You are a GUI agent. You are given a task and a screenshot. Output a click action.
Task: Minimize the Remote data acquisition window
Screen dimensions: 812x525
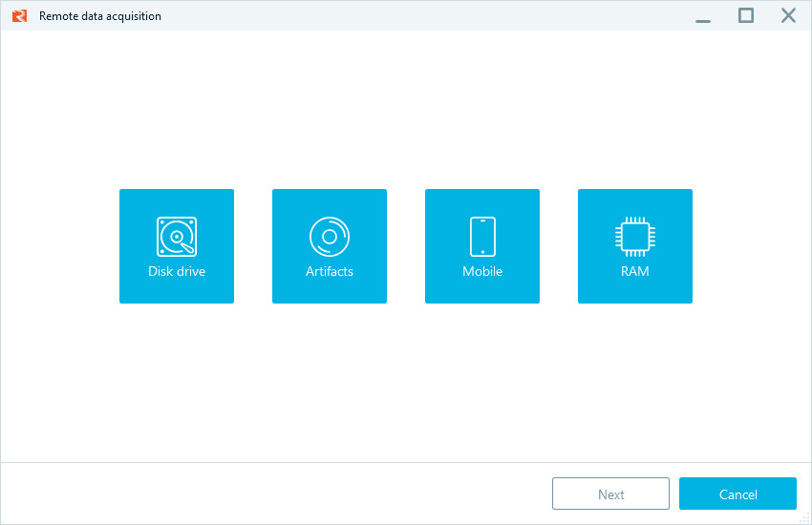point(703,16)
